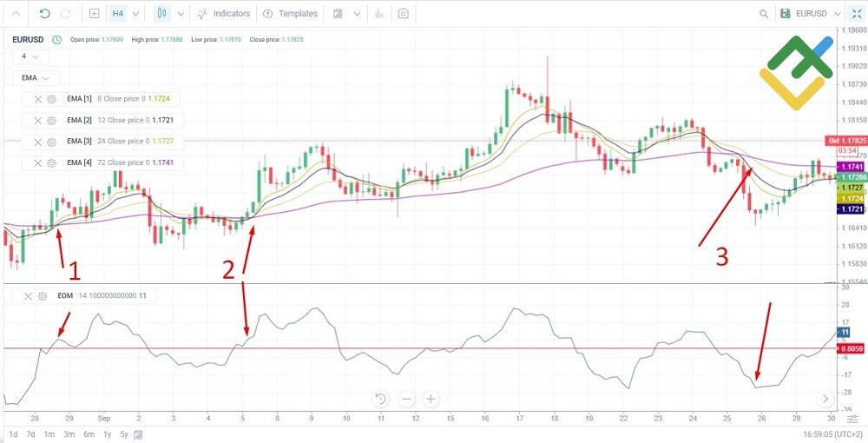Viewport: 868px width, 443px height.
Task: Remove EMA [2] indicator
Action: coord(37,120)
